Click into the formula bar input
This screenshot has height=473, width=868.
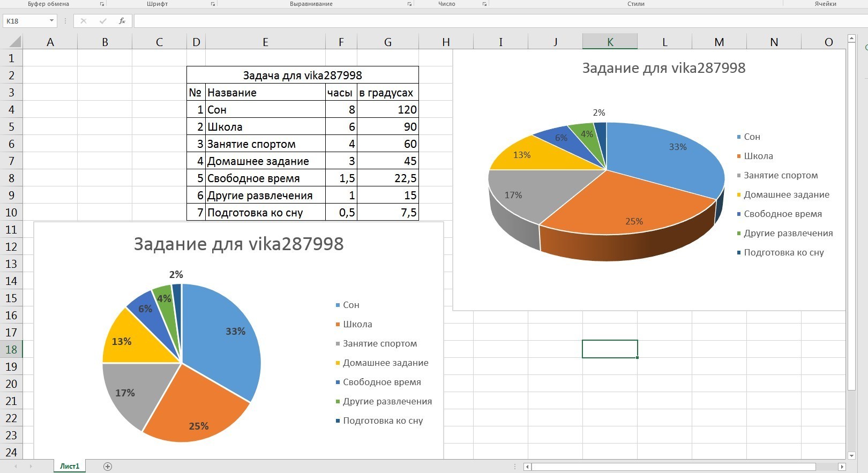tap(500, 21)
